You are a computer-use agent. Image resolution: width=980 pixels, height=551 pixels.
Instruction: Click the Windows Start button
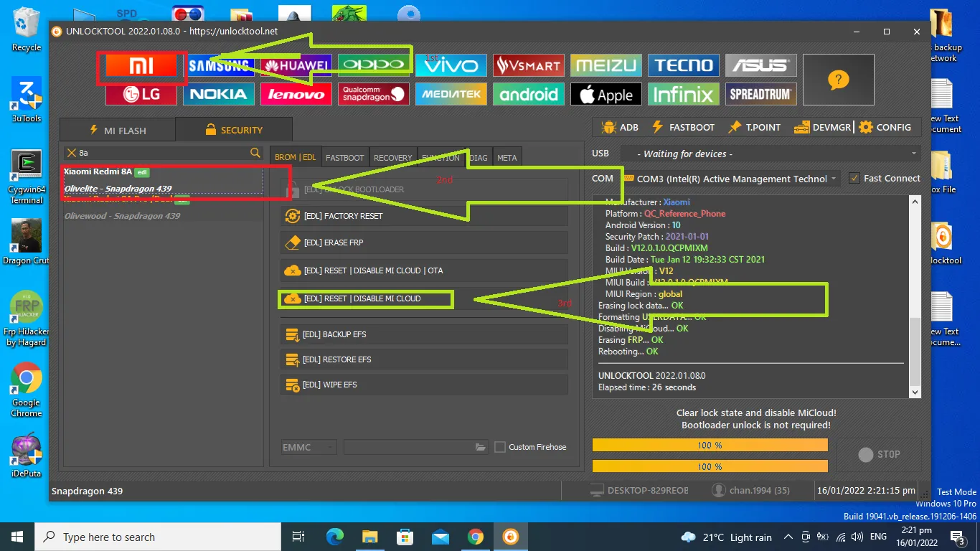17,537
